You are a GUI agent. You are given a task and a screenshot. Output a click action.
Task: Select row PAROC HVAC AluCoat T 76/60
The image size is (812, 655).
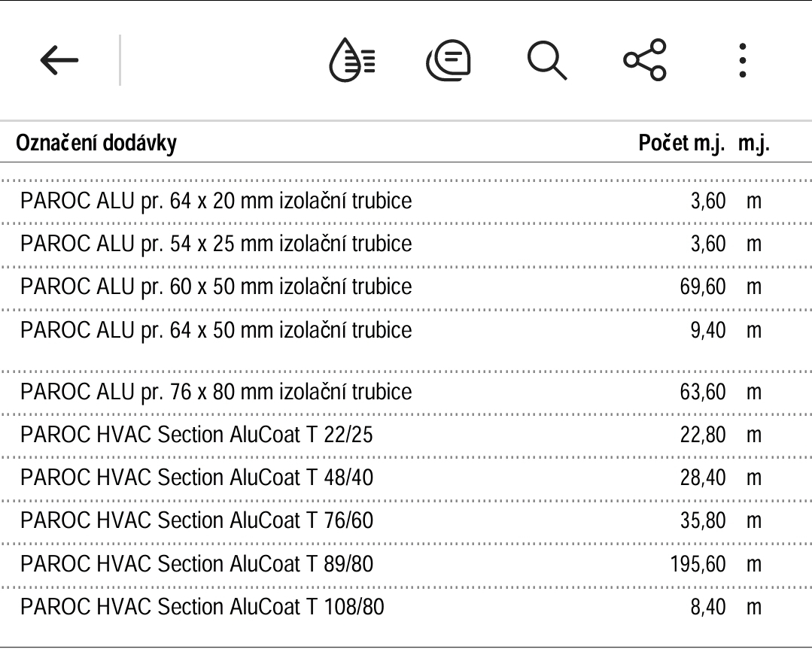[406, 521]
